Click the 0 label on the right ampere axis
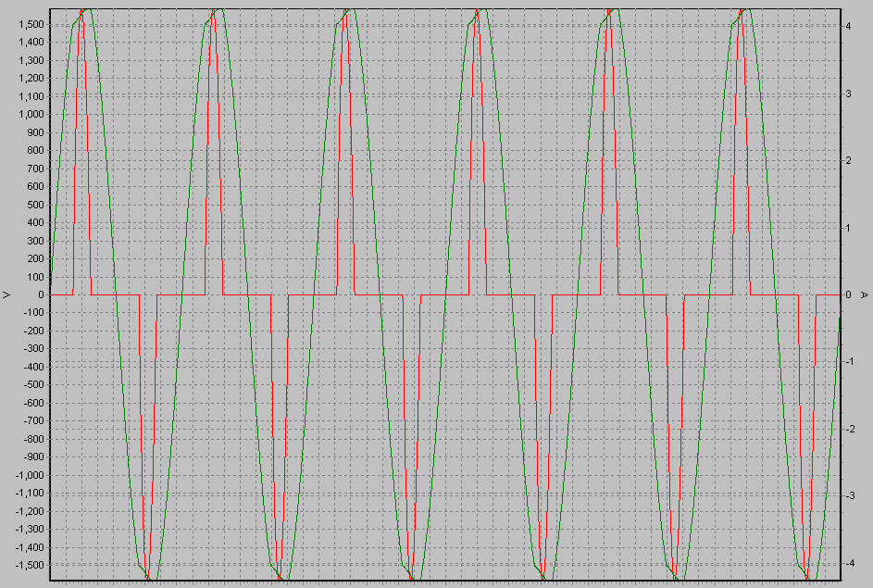The height and width of the screenshot is (588, 873). 849,294
